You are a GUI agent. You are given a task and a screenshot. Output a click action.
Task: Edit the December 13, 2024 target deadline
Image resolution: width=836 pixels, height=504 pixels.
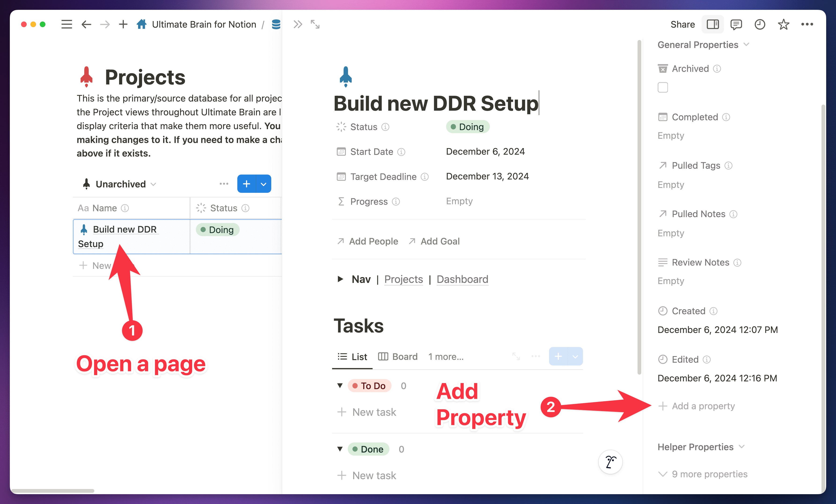pos(487,176)
